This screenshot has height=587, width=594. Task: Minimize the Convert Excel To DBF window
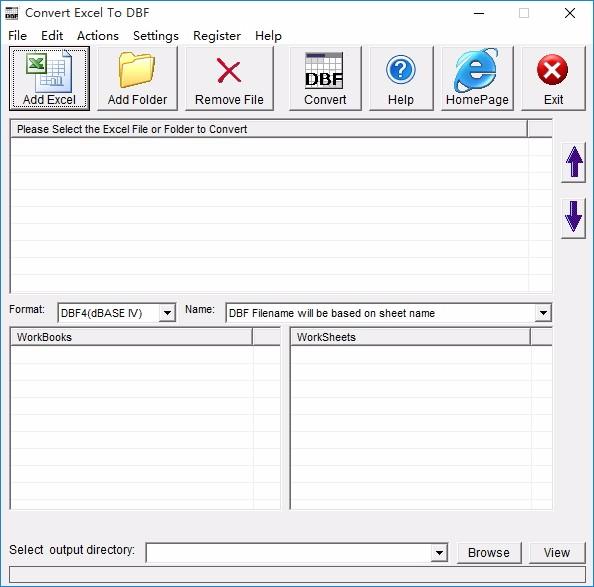pyautogui.click(x=479, y=13)
